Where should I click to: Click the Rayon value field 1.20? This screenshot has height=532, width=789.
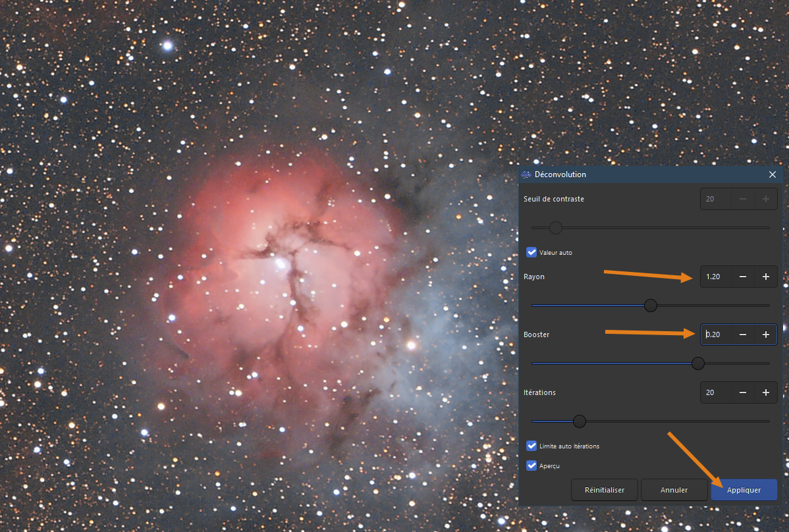(x=716, y=277)
